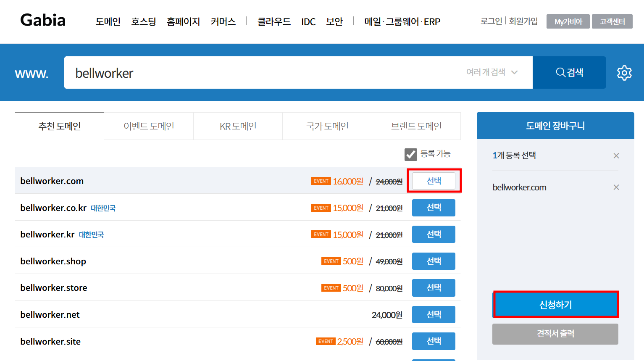Clear the 1개 등록 선택 cart header
The height and width of the screenshot is (361, 644).
coord(616,155)
